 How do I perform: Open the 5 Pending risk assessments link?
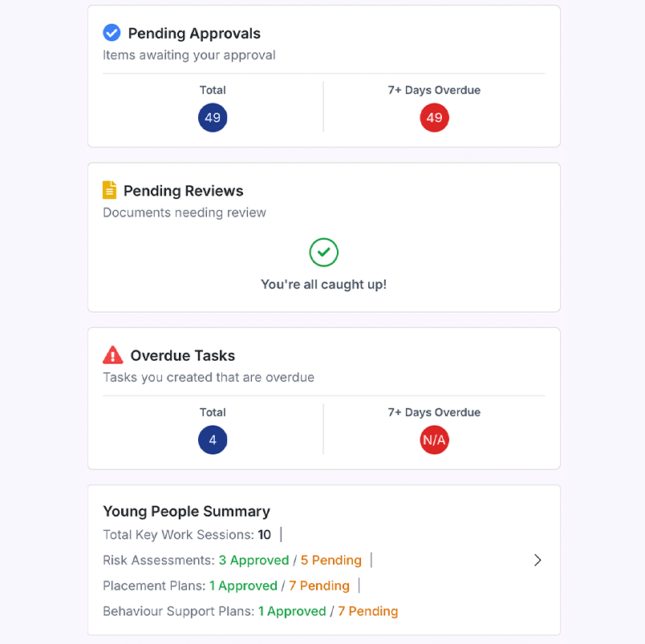tap(331, 560)
